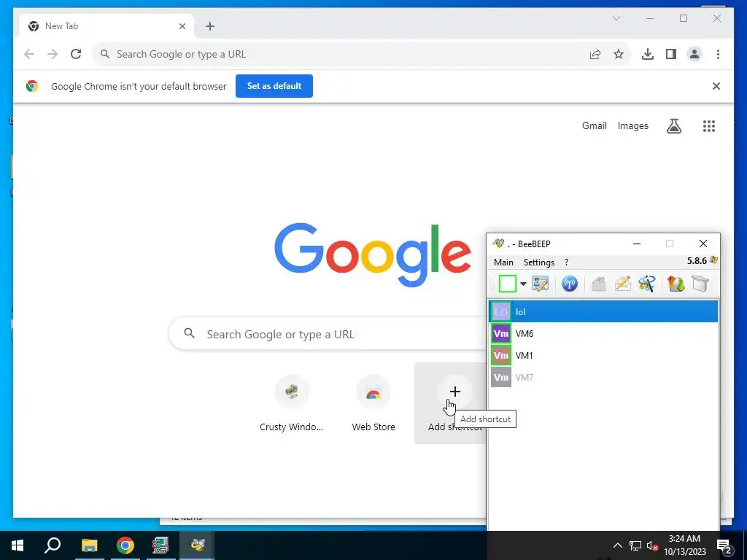Click Add shortcut tile

[x=451, y=403]
